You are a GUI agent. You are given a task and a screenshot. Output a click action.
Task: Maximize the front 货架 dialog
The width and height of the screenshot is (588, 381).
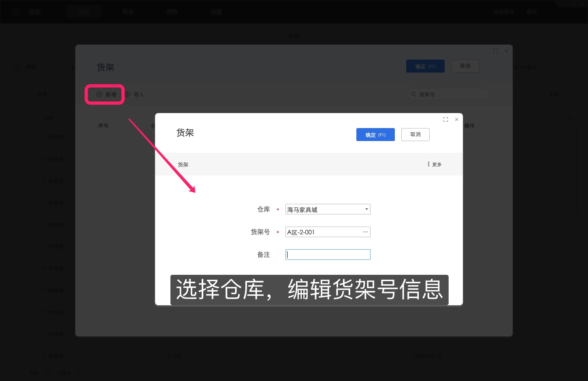(445, 120)
